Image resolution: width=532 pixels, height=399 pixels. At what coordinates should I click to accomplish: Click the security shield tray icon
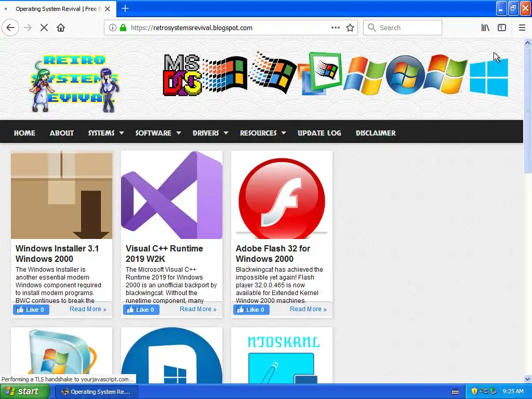coord(474,391)
